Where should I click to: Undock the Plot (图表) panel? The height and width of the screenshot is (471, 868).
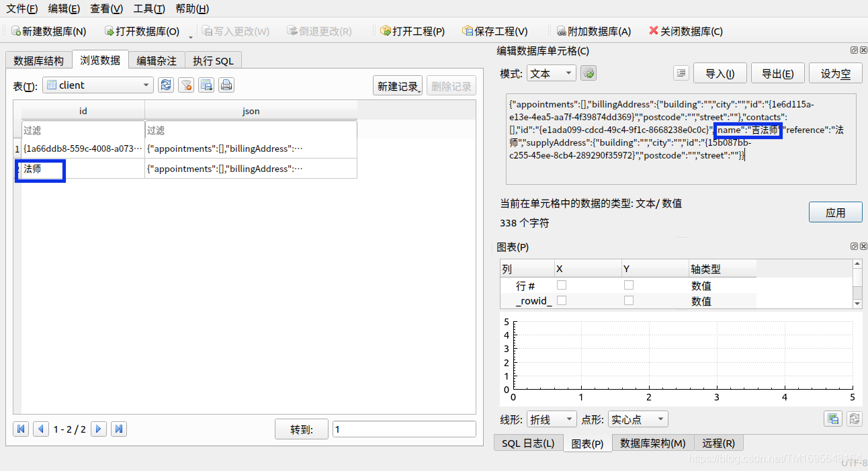click(x=854, y=247)
